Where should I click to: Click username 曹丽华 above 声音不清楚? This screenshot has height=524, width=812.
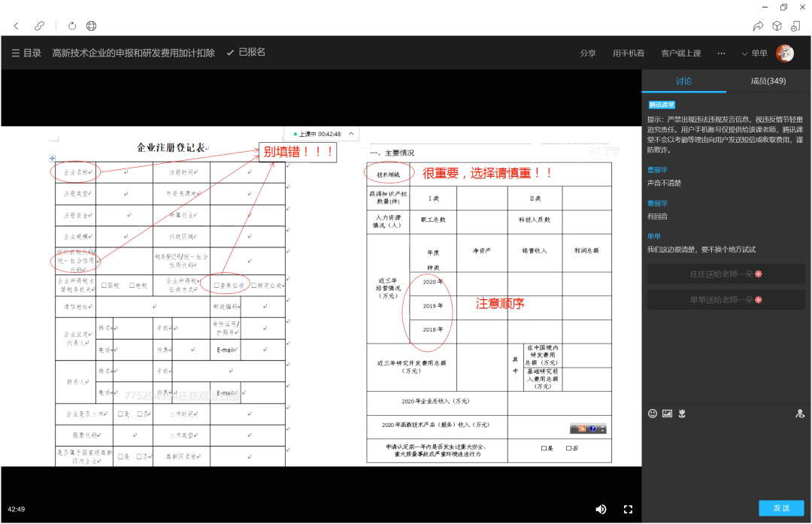pos(657,170)
